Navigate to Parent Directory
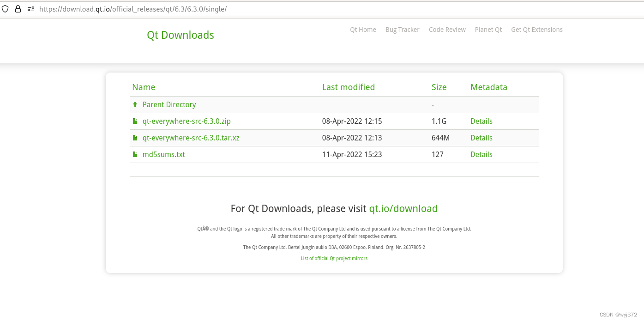The width and height of the screenshot is (644, 322). tap(169, 104)
